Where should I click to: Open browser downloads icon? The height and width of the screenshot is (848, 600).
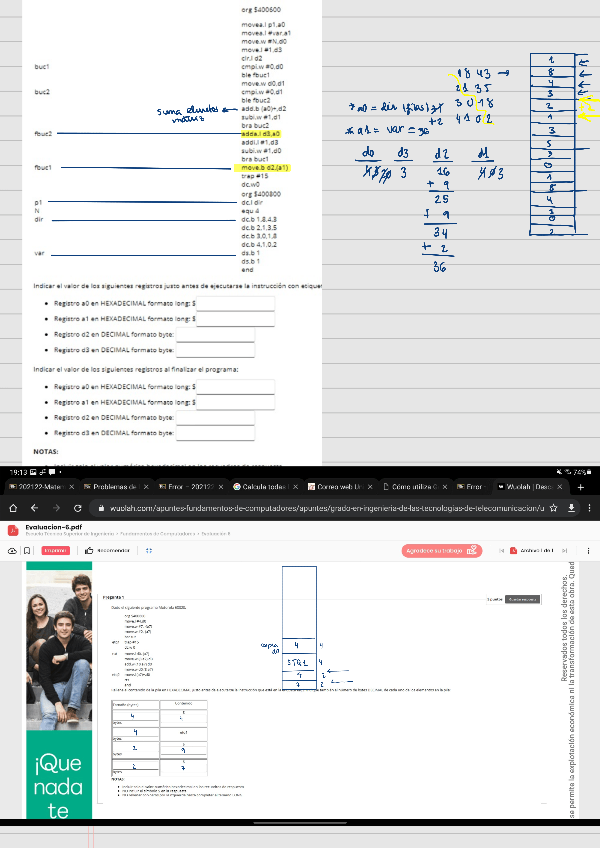(571, 508)
